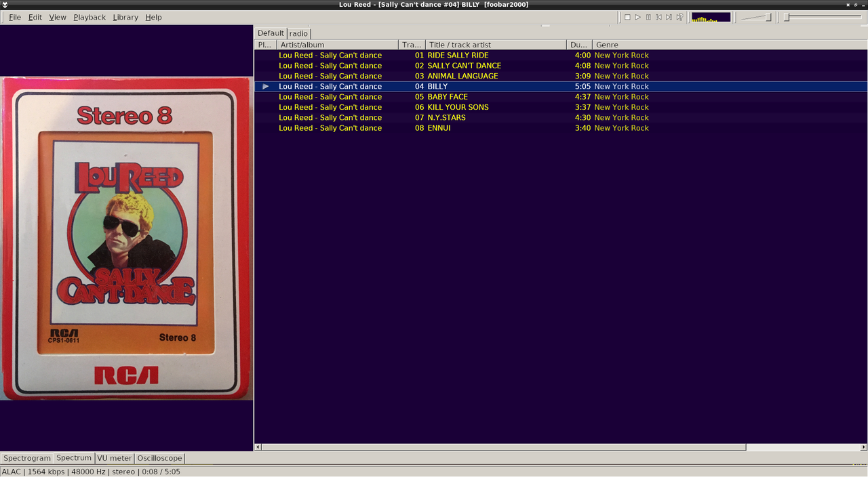This screenshot has height=477, width=868.
Task: Click the volume slider knob
Action: 768,17
